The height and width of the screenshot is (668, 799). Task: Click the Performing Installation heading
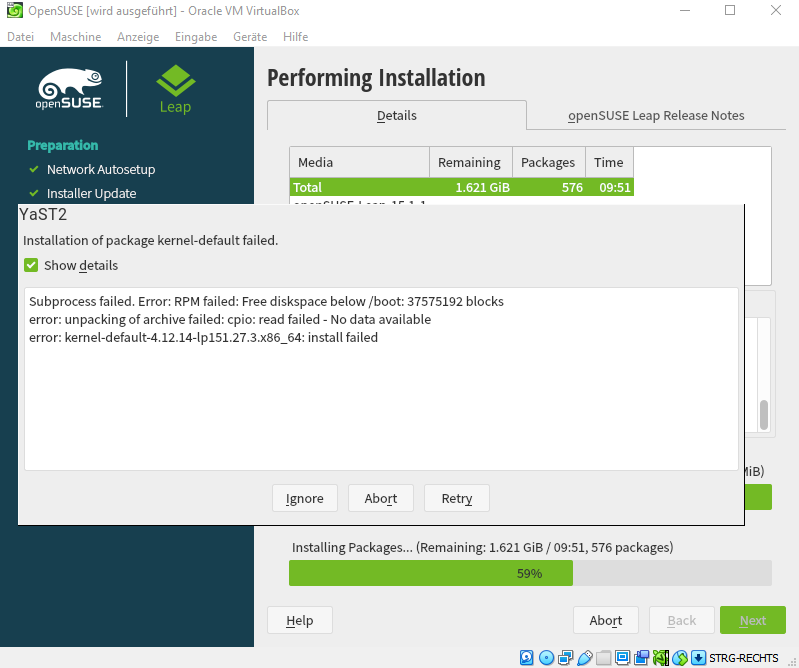pyautogui.click(x=376, y=78)
